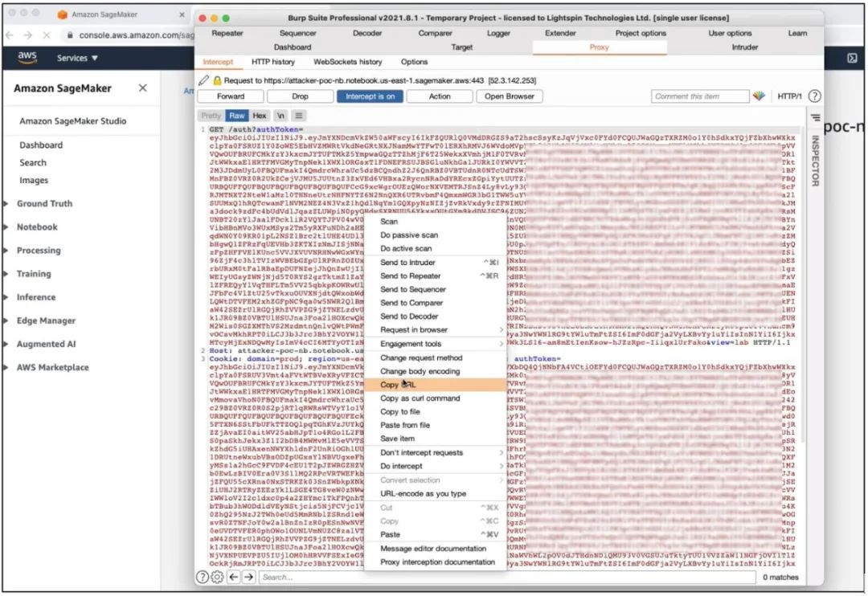This screenshot has width=868, height=596.
Task: Choose Send to Intruder in context menu
Action: point(435,263)
